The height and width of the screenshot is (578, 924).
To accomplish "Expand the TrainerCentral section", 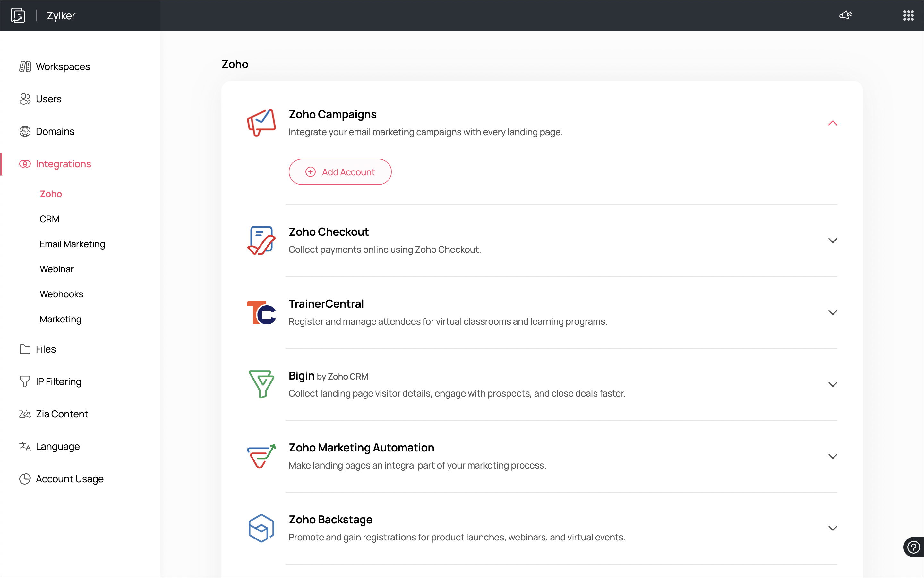I will [x=833, y=312].
